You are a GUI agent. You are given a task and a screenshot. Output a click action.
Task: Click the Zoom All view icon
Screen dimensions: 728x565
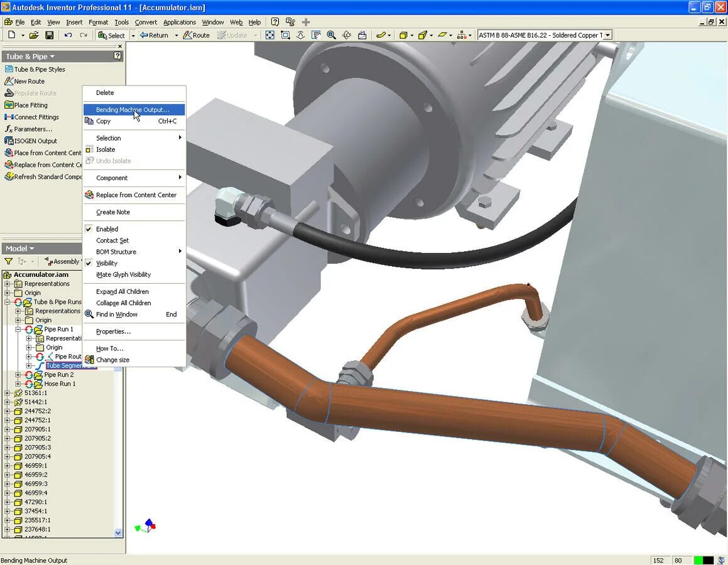(269, 35)
